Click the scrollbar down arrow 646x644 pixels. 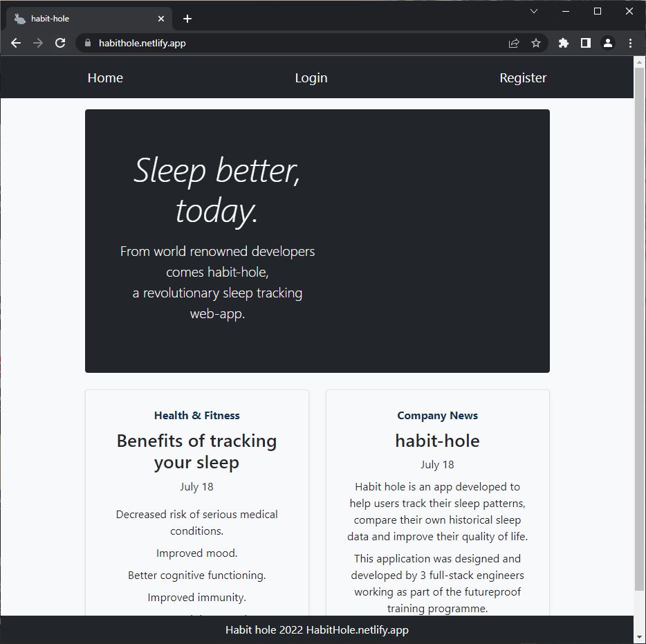640,636
